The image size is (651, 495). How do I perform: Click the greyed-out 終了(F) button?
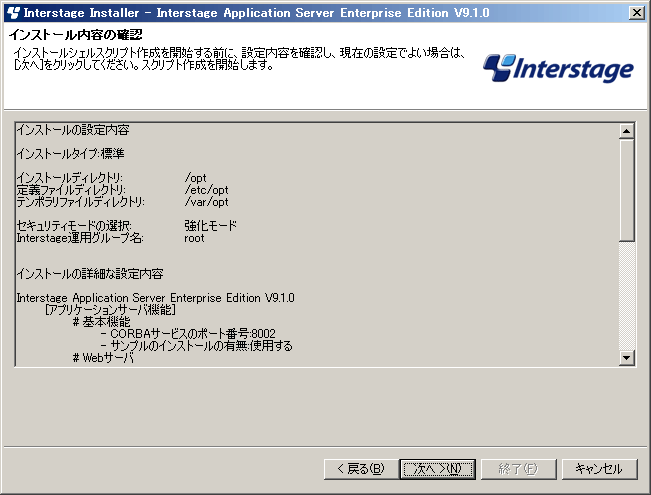point(519,469)
